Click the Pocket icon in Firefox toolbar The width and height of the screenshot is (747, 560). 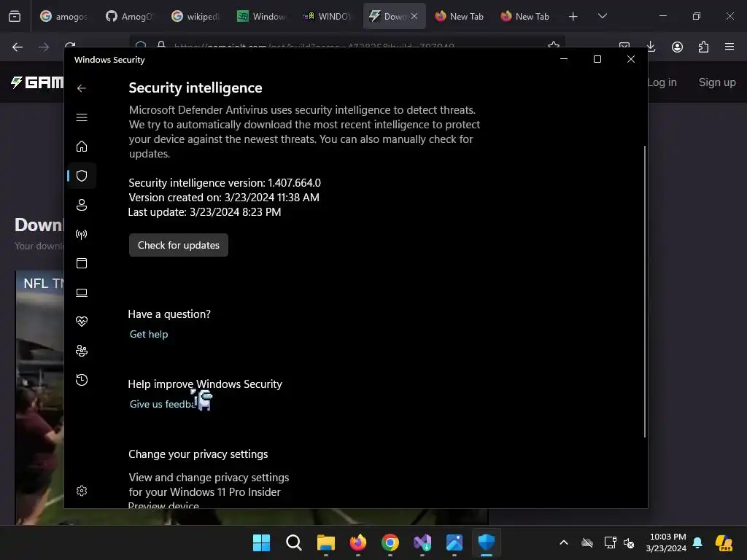pyautogui.click(x=624, y=45)
